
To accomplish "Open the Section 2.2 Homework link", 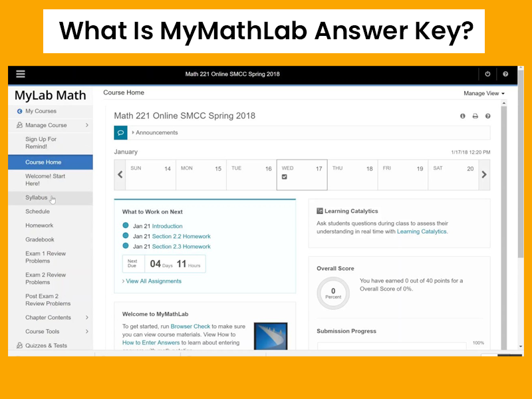I will click(181, 236).
